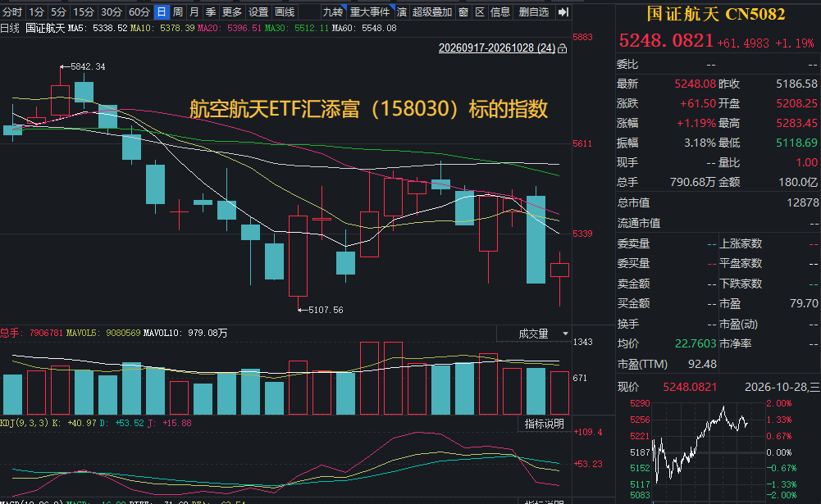The height and width of the screenshot is (504, 821).
Task: Switch to the 周 weekly chart
Action: click(178, 12)
